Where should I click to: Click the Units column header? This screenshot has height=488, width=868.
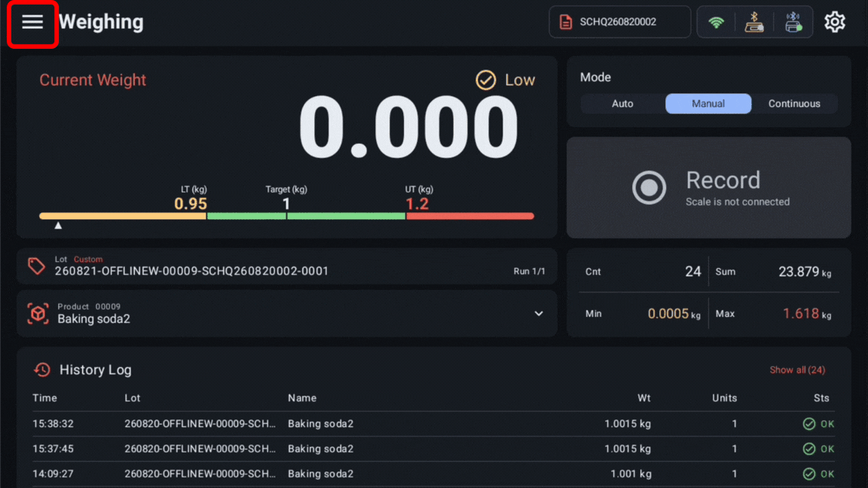(x=724, y=398)
